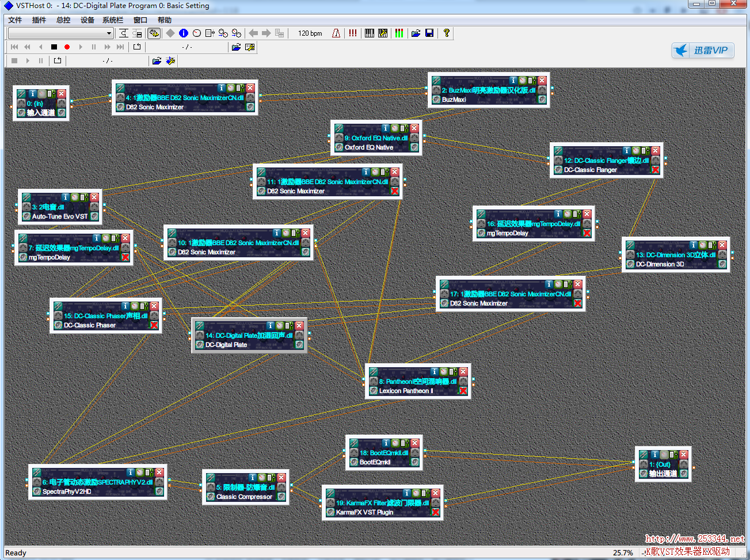
Task: Click the open file icon in second toolbar row
Action: pos(236,47)
